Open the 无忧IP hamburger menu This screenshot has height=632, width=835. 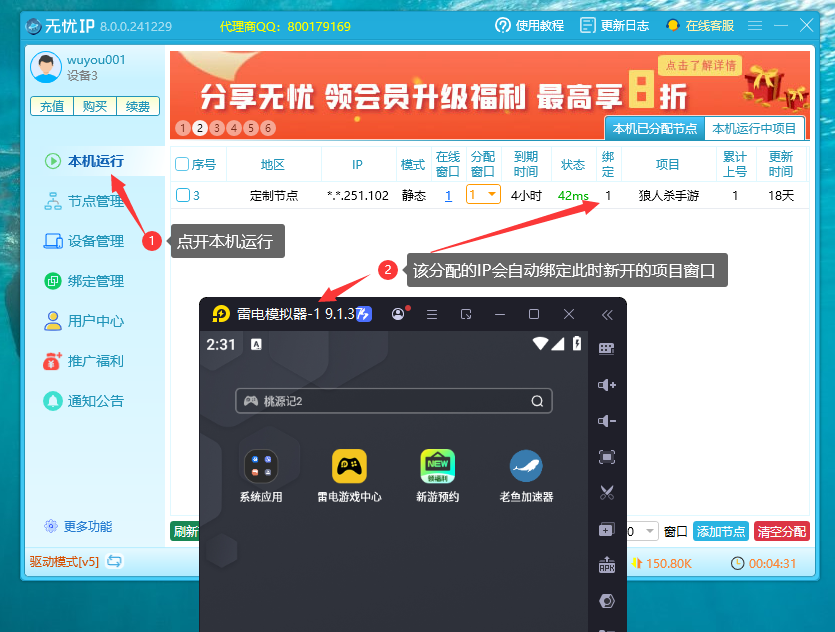tap(755, 26)
